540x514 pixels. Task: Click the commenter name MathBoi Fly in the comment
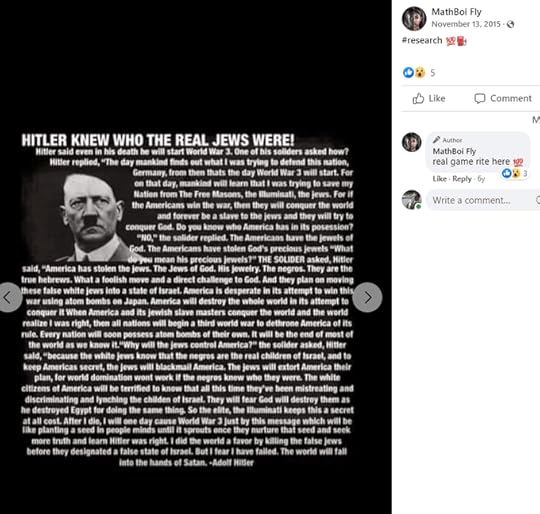click(454, 151)
